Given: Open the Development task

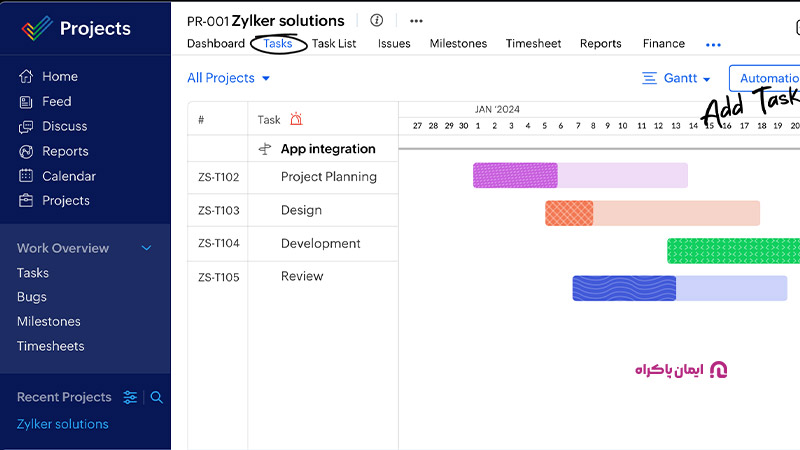Looking at the screenshot, I should point(320,243).
